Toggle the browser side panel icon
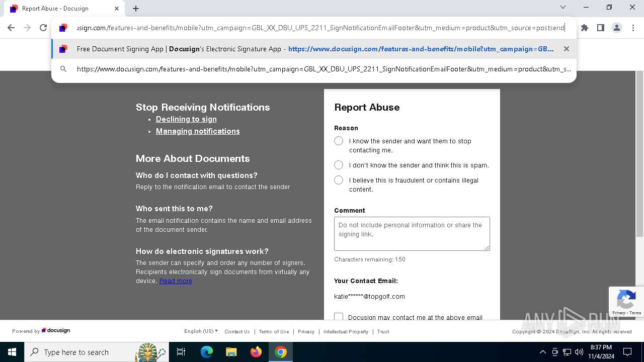The height and width of the screenshot is (362, 644). (600, 28)
